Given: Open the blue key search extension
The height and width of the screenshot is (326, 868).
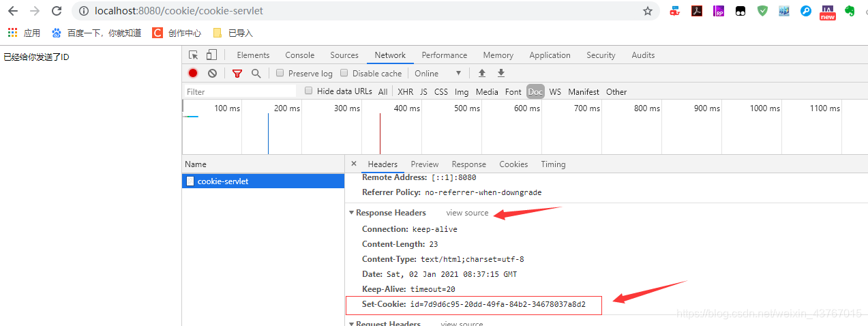Looking at the screenshot, I should [806, 11].
